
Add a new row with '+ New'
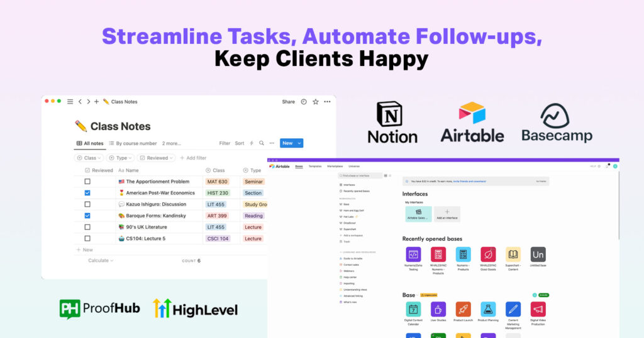[85, 250]
